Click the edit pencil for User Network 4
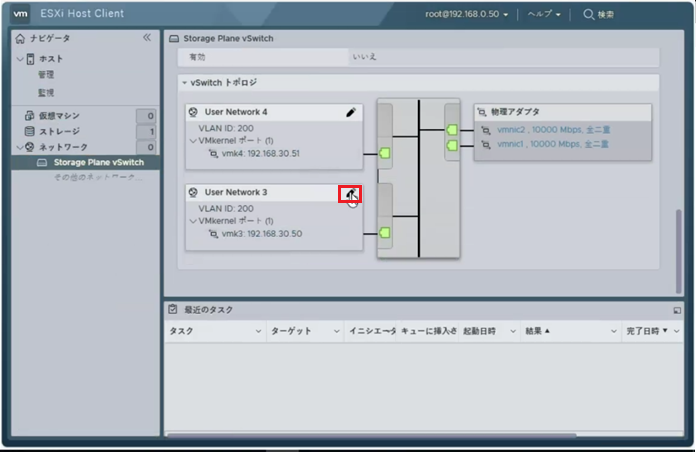Viewport: 696px width, 452px height. 351,113
